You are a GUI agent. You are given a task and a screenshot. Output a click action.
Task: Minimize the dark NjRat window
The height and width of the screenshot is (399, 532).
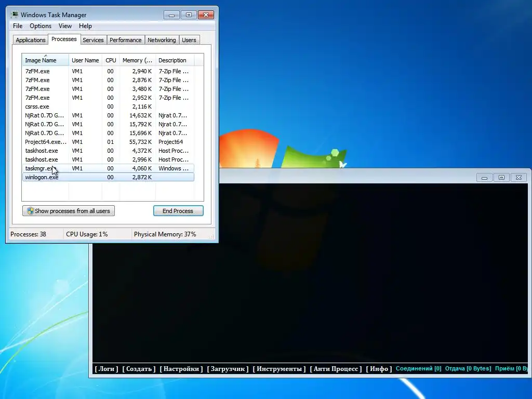[x=485, y=178]
